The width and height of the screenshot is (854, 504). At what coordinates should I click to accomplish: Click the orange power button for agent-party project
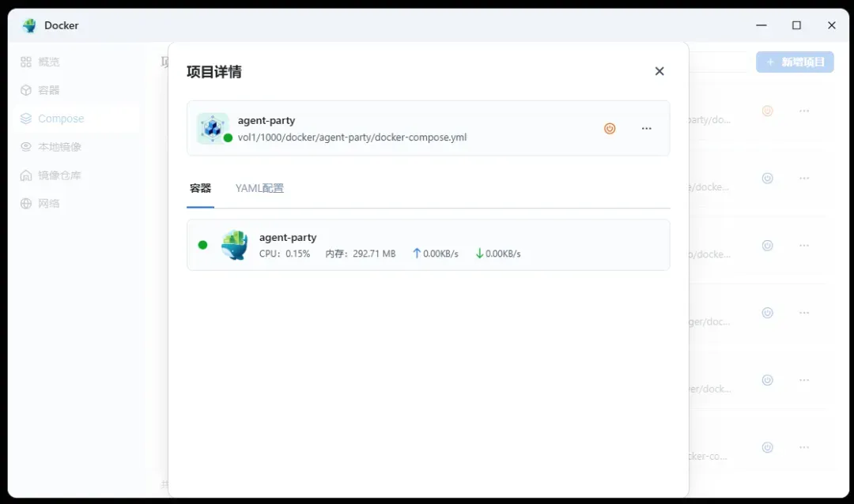click(610, 129)
